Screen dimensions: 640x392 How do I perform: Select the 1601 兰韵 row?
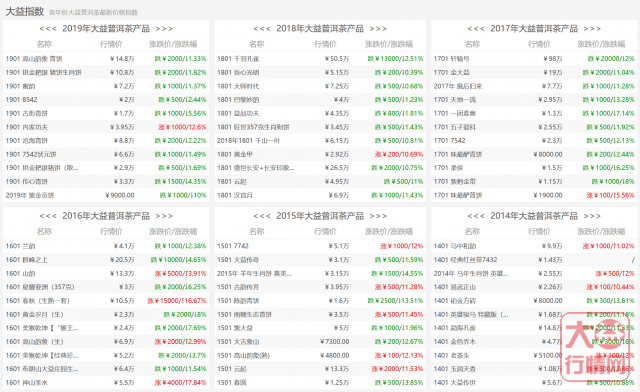(x=106, y=246)
